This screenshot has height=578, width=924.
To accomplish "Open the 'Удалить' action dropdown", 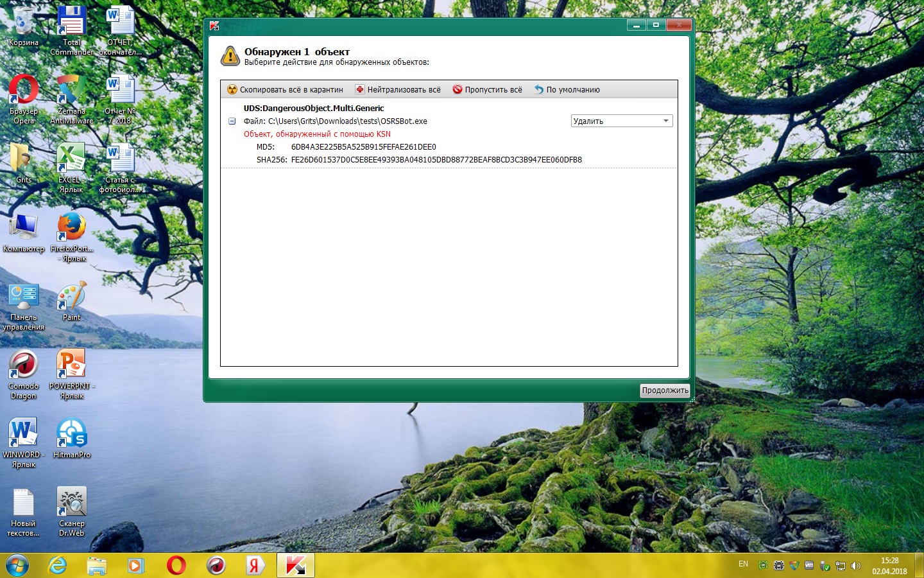I will point(622,121).
